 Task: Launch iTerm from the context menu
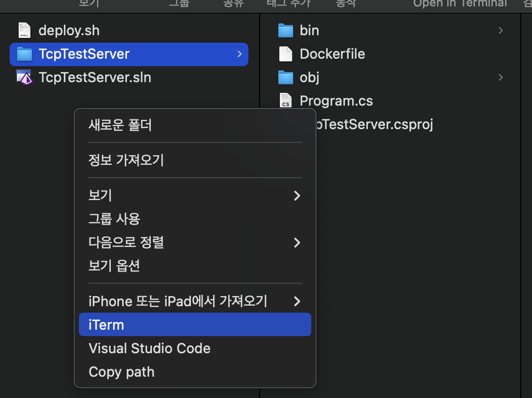click(195, 325)
